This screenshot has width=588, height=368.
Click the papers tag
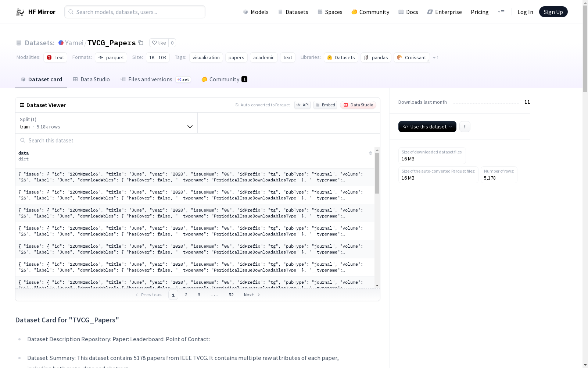[236, 57]
